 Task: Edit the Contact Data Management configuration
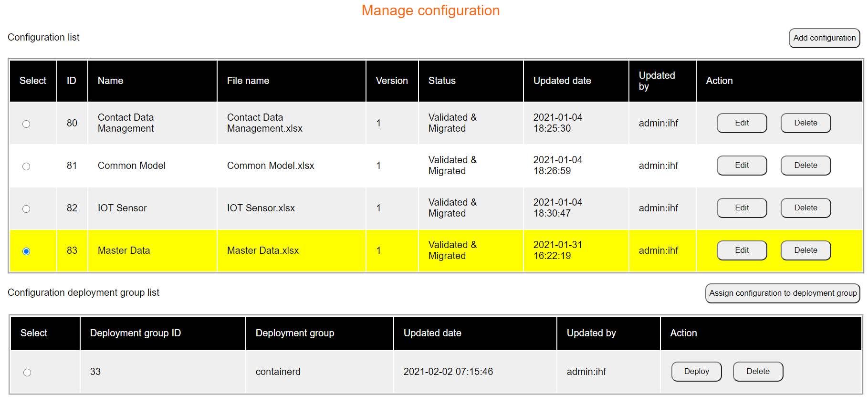[742, 123]
